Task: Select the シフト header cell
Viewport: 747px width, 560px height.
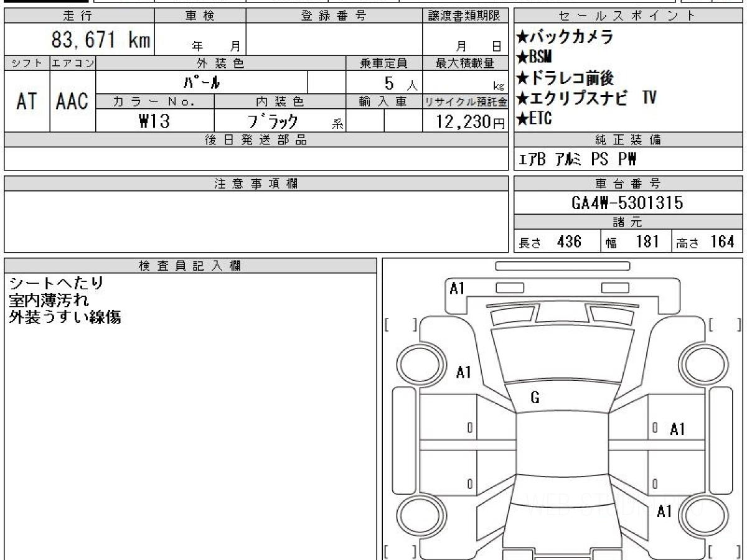Action: [x=27, y=63]
